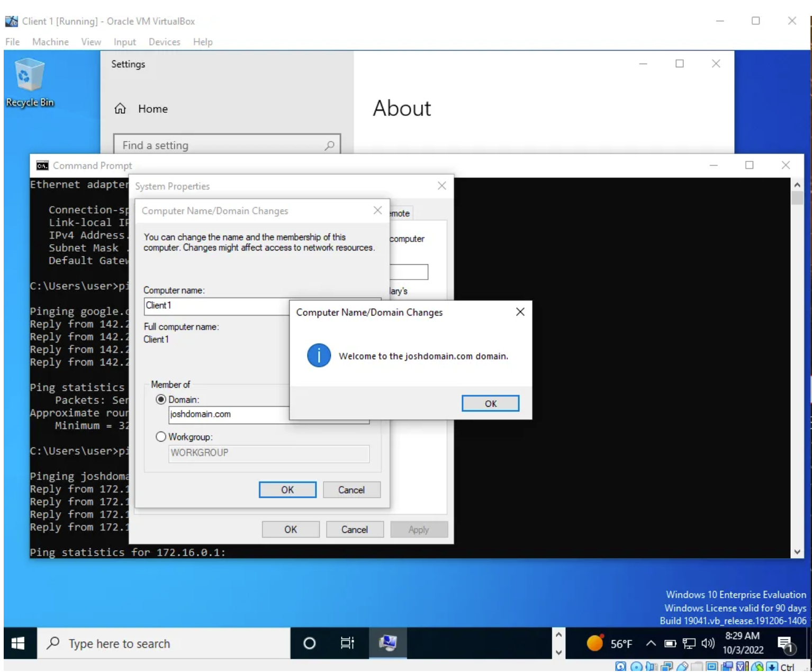
Task: Open Task View on the taskbar
Action: tap(347, 643)
